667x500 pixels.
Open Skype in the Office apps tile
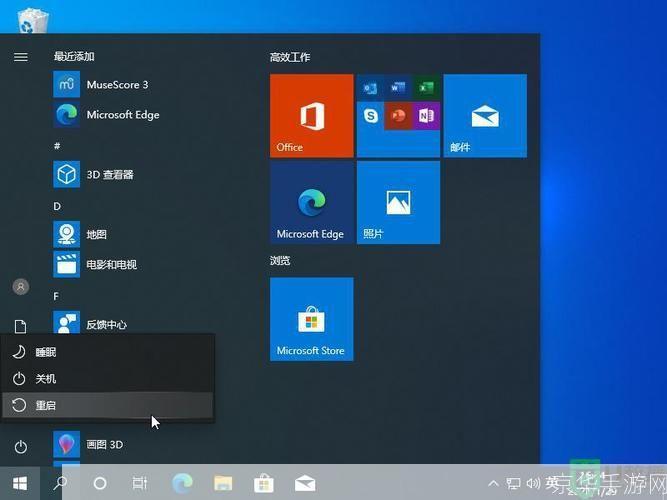click(x=371, y=116)
